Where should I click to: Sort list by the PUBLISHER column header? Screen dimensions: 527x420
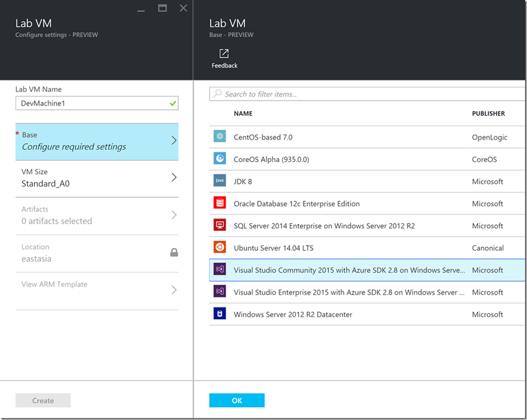[488, 113]
